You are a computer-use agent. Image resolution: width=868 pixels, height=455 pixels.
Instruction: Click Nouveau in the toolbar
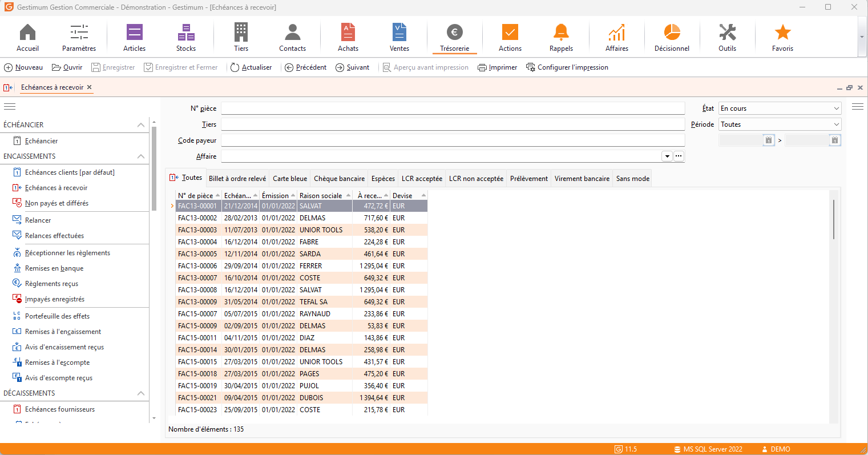[23, 67]
